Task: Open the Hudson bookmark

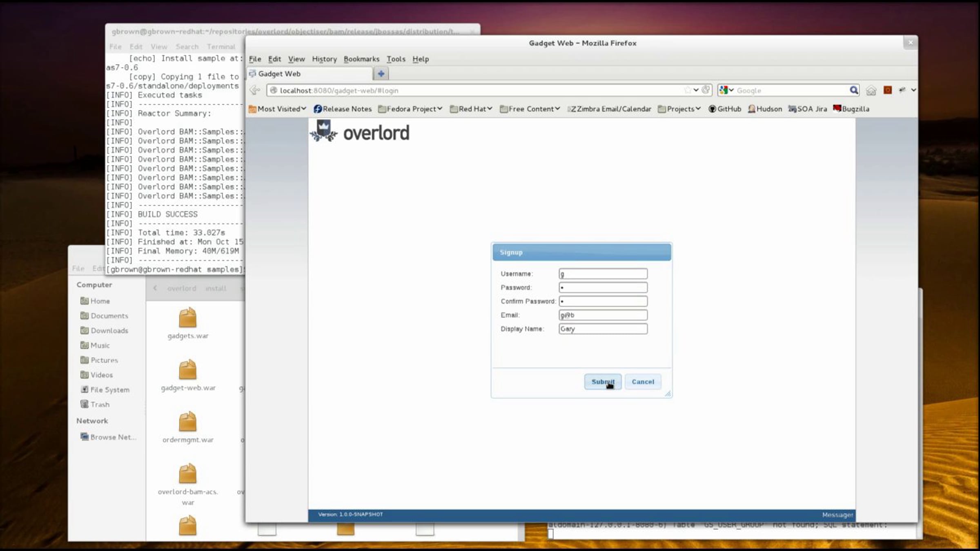Action: click(x=765, y=109)
